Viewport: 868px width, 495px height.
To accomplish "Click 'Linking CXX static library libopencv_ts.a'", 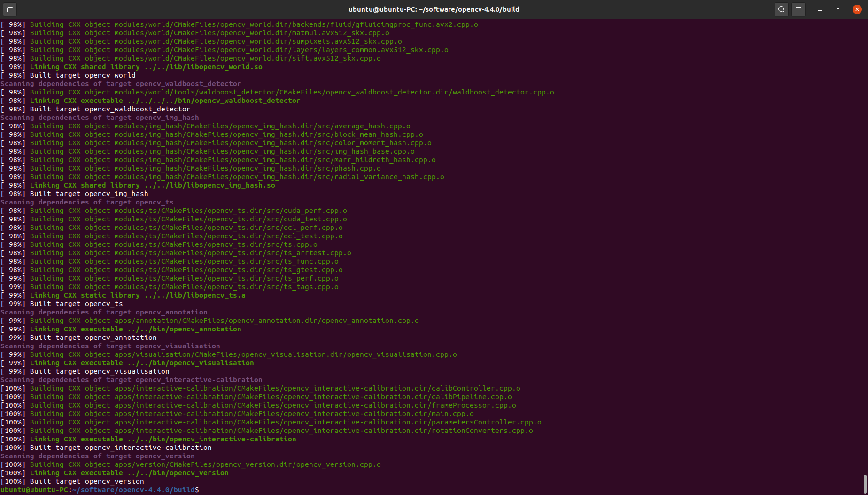I will click(123, 295).
